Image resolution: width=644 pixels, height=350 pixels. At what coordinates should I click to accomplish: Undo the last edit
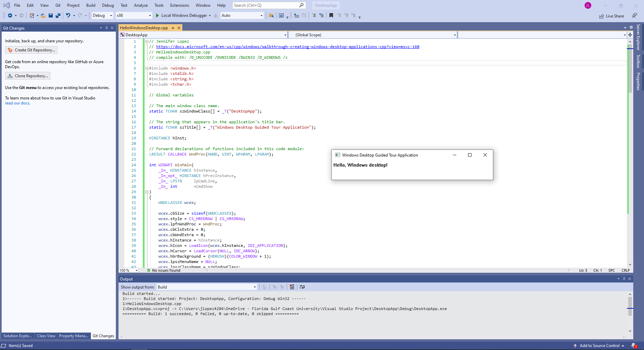(x=68, y=15)
